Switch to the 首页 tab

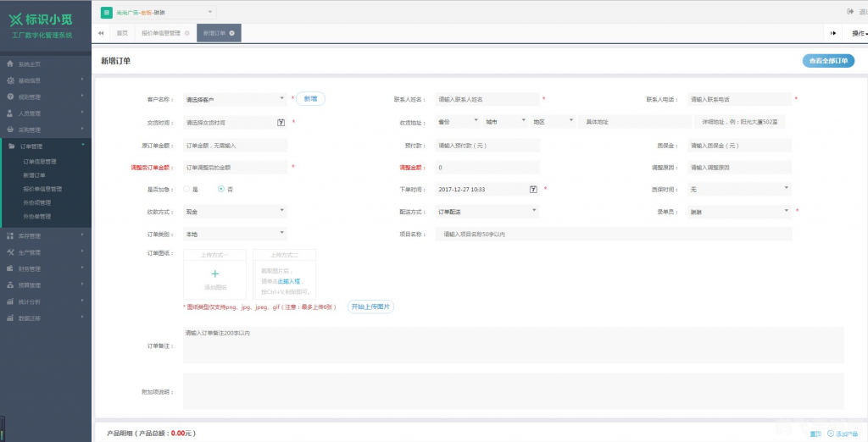(123, 33)
